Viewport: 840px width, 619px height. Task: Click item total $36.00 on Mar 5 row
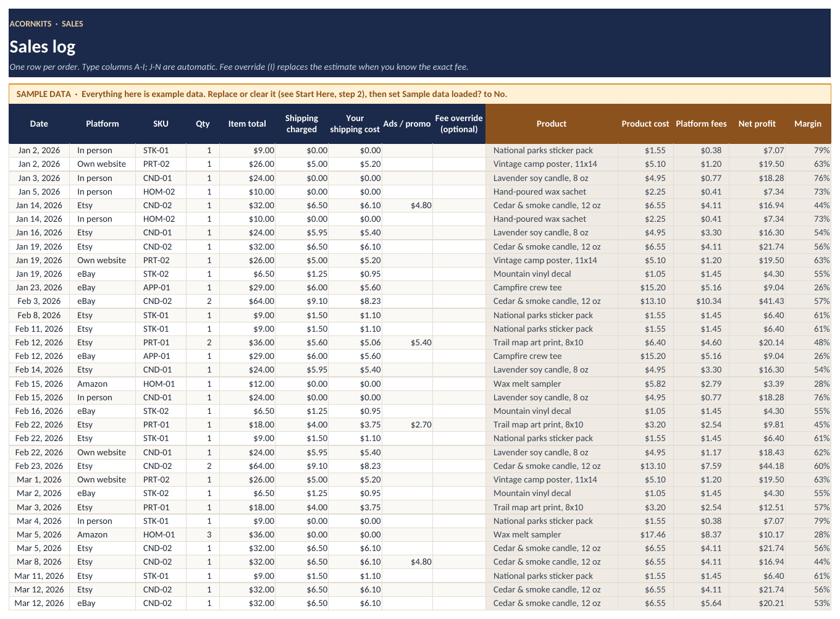tap(248, 534)
